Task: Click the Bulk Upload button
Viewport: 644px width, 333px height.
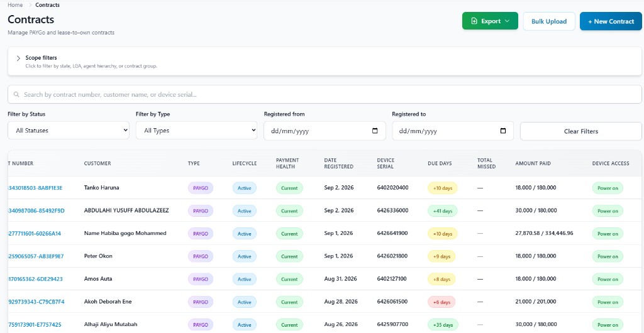Action: pos(548,21)
